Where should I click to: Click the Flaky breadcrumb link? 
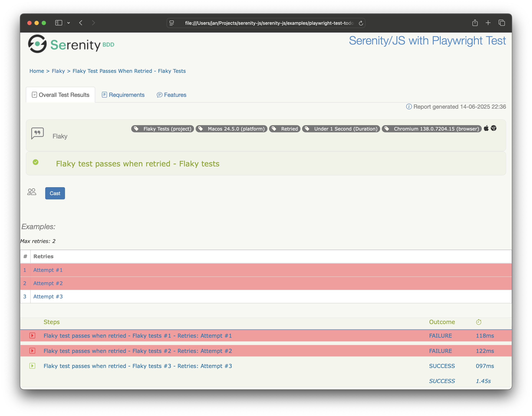(58, 71)
